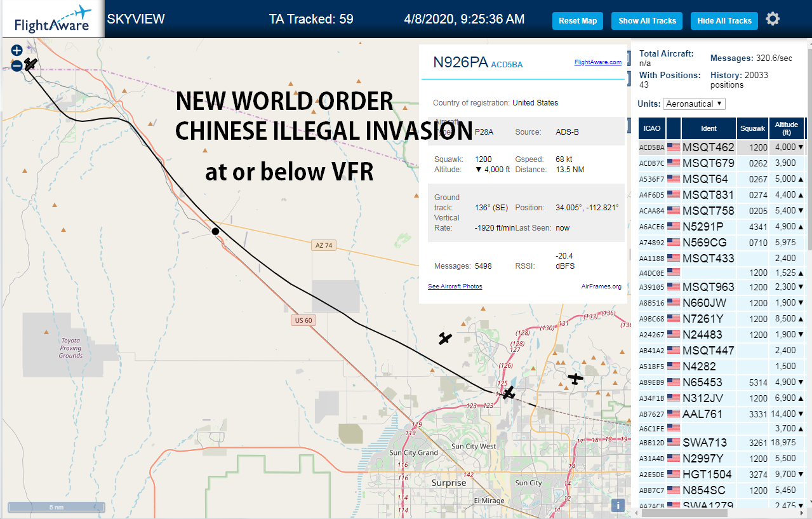Click the ACD5BA hex code beside N926PA
The width and height of the screenshot is (812, 519).
[x=507, y=64]
